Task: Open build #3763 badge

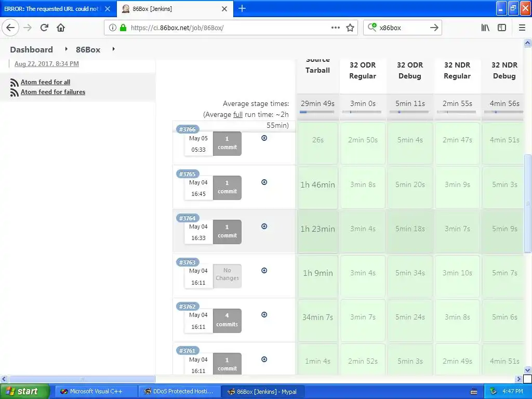Action: 187,262
